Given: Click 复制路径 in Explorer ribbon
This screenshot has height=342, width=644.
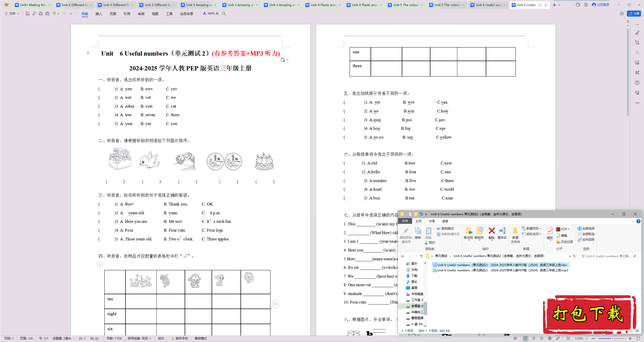Looking at the screenshot, I should (445, 229).
